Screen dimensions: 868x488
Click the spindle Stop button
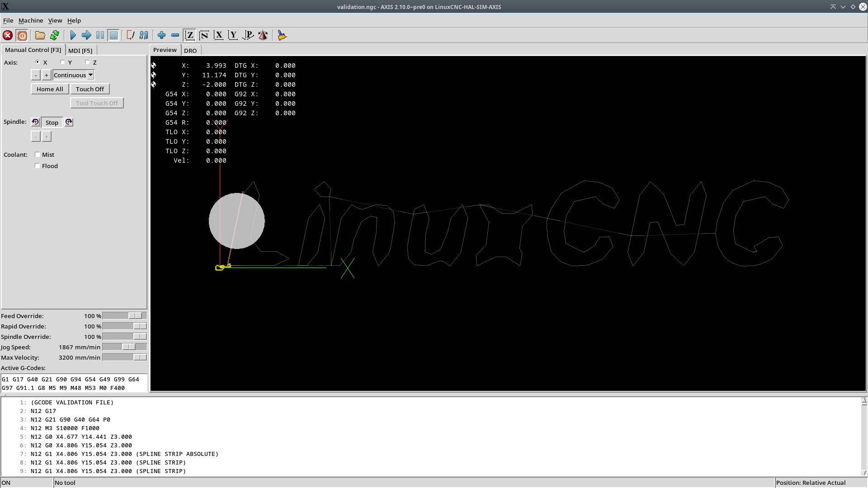tap(52, 122)
